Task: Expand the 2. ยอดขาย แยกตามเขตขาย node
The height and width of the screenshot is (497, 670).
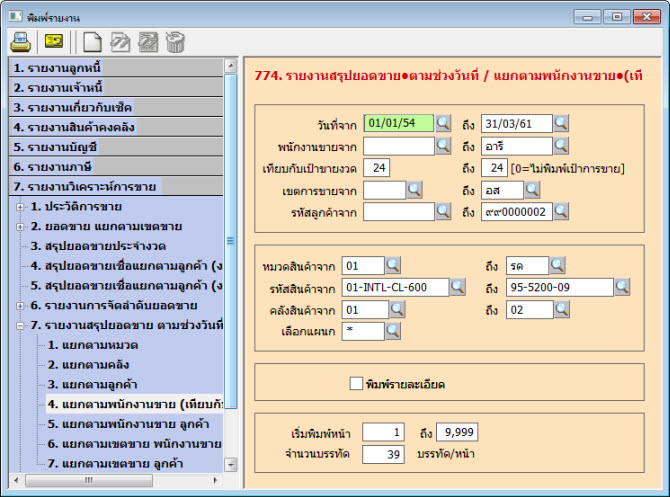Action: point(20,227)
